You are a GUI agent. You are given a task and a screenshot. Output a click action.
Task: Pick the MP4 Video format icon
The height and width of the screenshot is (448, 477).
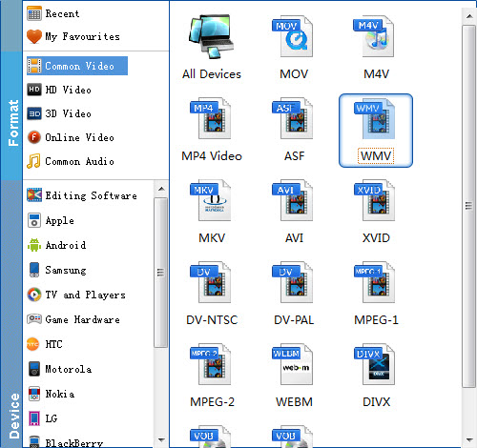tap(211, 118)
